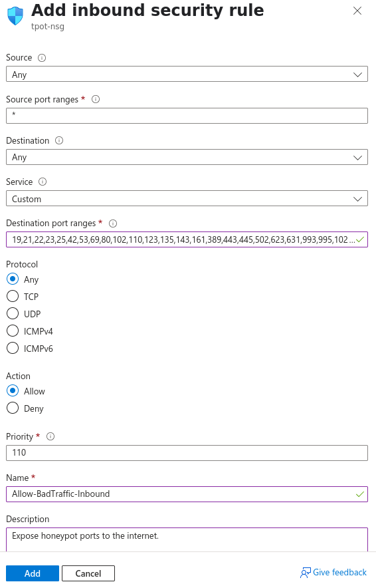Click the Priority field containing 110
Screen dimensions: 376x588
[x=187, y=452]
